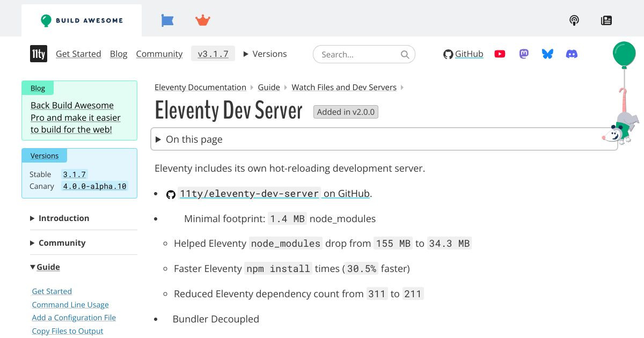
Task: Click the v3.1.7 version badge
Action: pos(213,54)
